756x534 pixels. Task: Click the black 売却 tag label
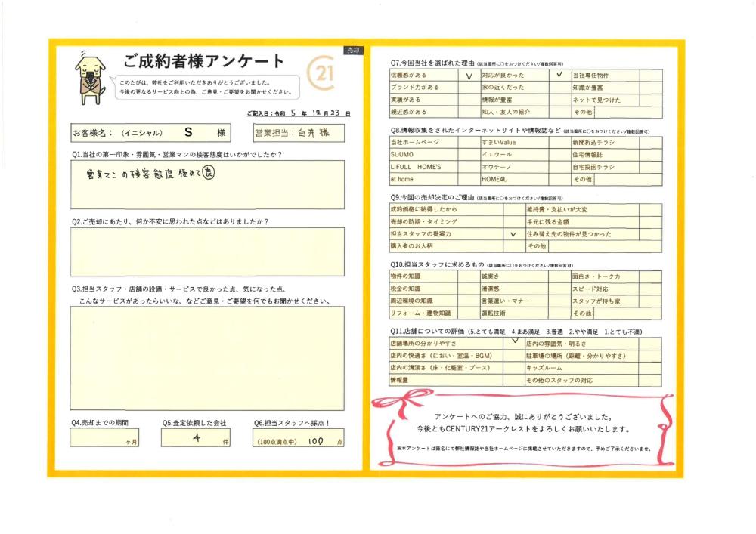point(353,50)
